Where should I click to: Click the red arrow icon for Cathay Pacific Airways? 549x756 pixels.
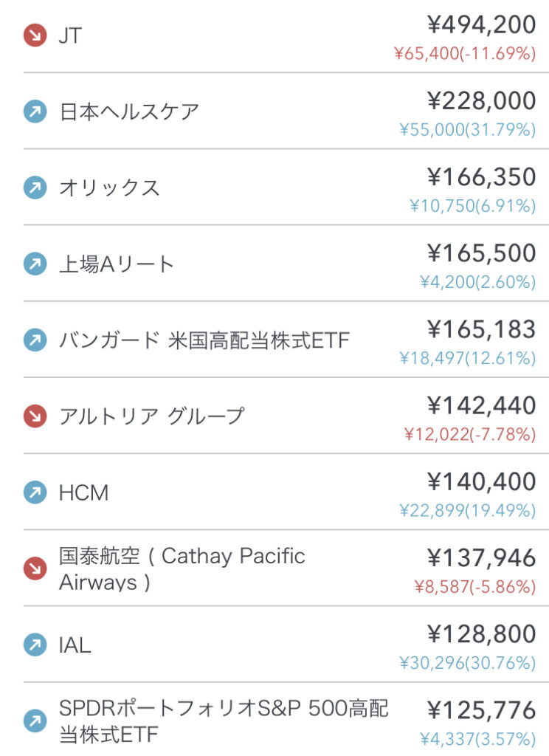[35, 568]
